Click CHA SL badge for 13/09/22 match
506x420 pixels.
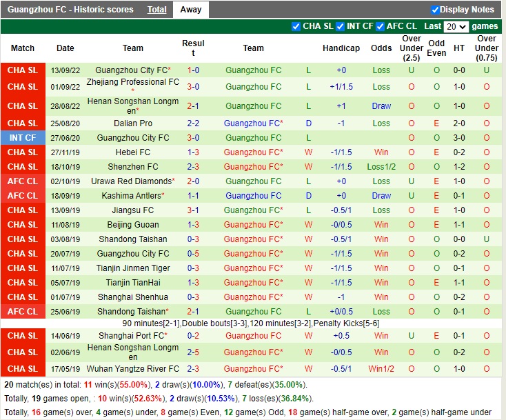[x=23, y=70]
